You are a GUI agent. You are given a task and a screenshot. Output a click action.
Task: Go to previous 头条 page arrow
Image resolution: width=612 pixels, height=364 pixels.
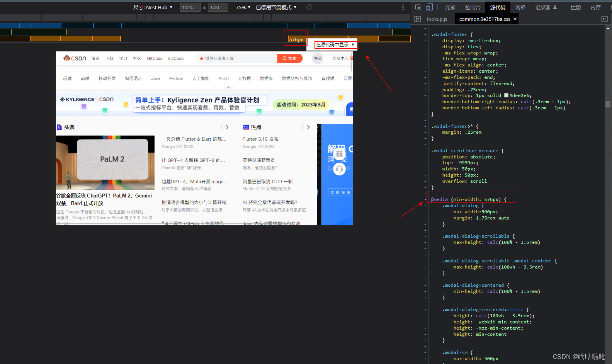(x=221, y=127)
